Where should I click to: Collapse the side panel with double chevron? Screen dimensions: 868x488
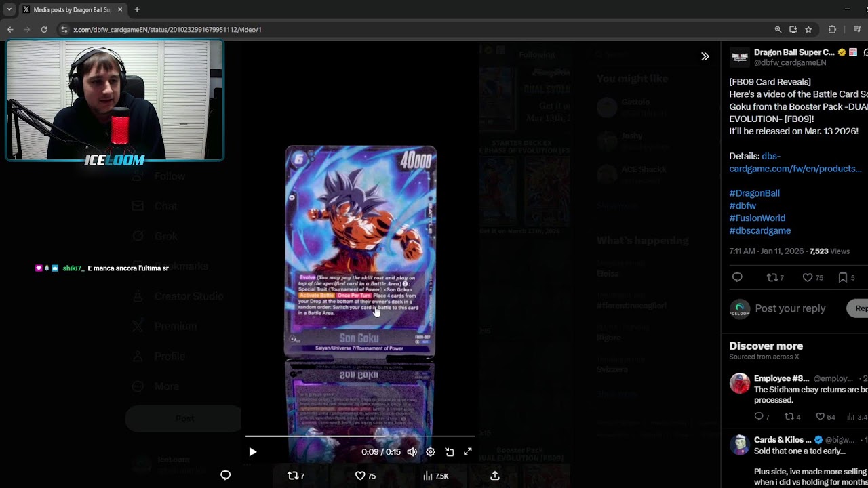(705, 56)
